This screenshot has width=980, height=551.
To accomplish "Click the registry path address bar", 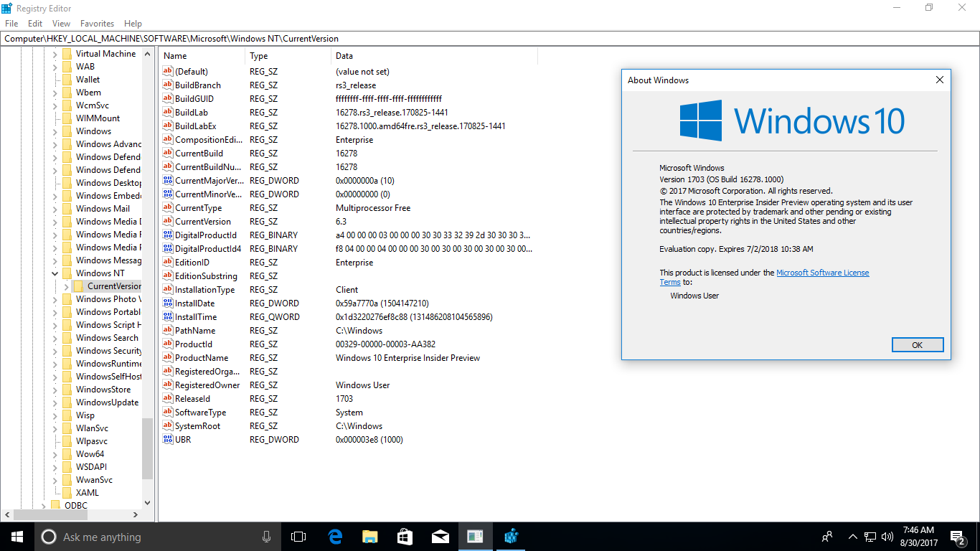I will 490,39.
